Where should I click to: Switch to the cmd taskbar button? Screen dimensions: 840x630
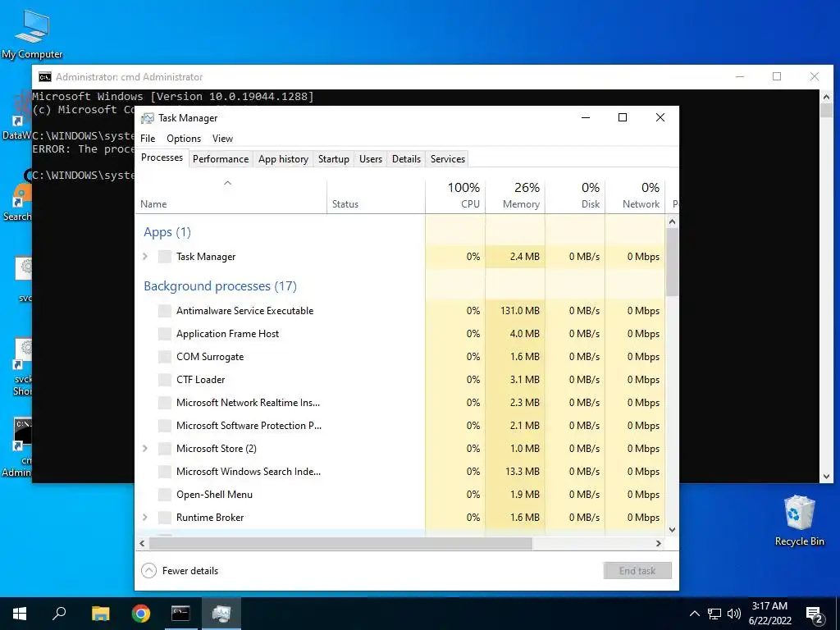pos(180,614)
